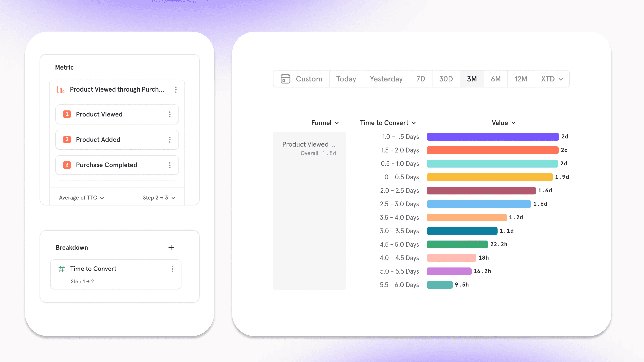644x362 pixels.
Task: Click the bar chart icon for Product Viewed
Action: [x=62, y=89]
